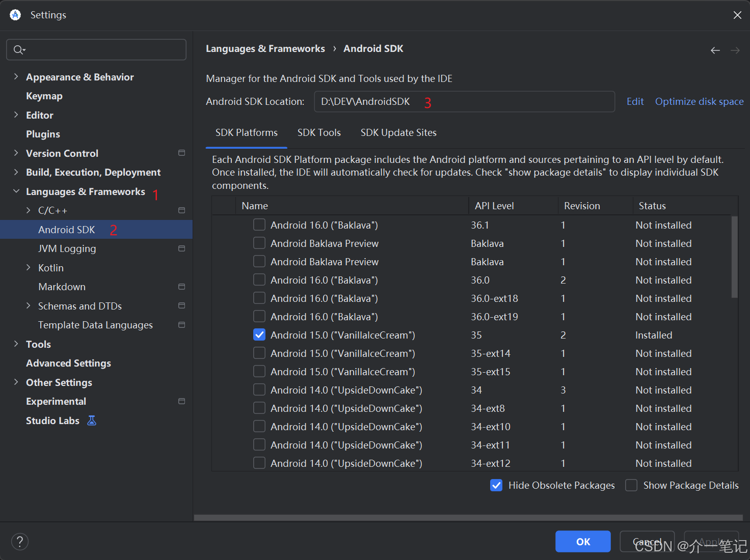The height and width of the screenshot is (560, 750).
Task: Switch to the SDK Tools tab
Action: (319, 132)
